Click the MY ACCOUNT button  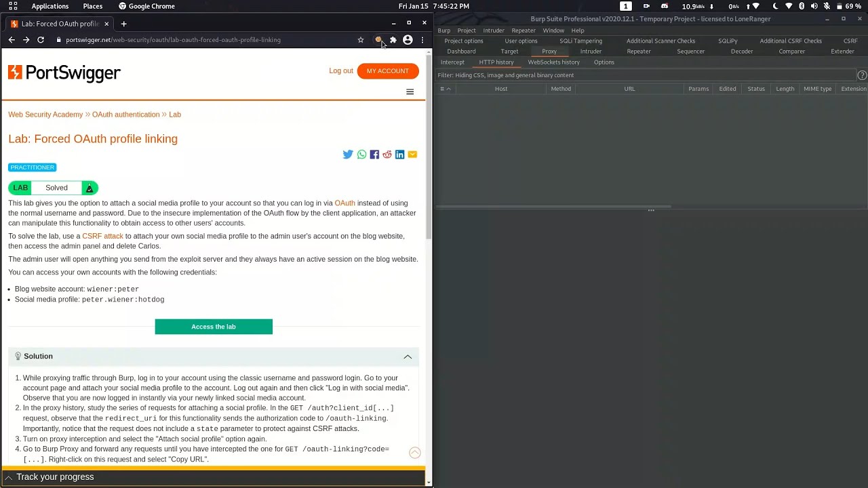click(x=388, y=71)
